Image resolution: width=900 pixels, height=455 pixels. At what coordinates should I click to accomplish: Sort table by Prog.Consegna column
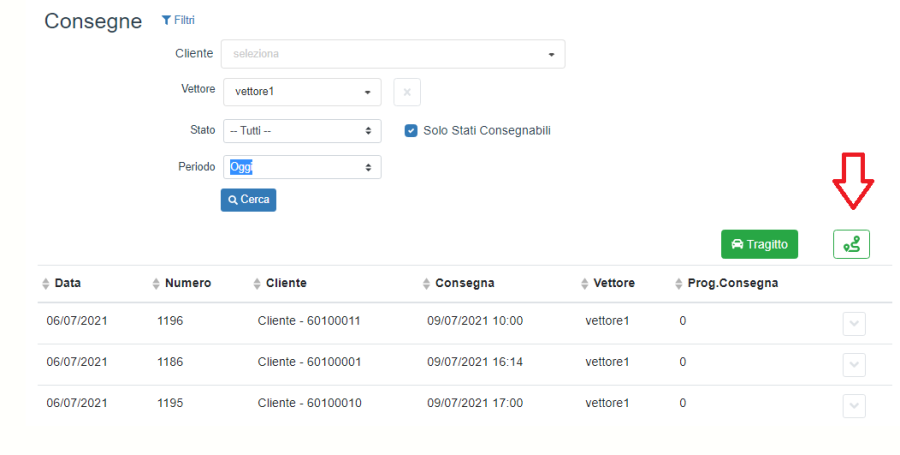(726, 283)
